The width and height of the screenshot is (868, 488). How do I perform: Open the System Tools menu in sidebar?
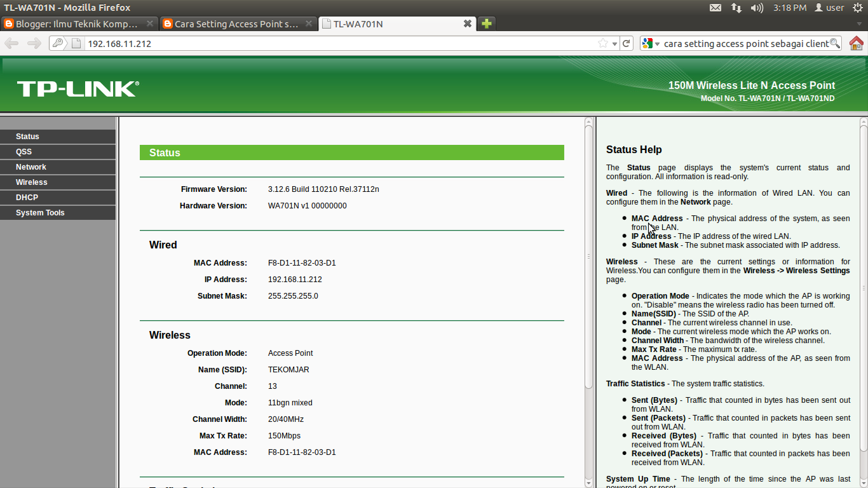point(58,213)
